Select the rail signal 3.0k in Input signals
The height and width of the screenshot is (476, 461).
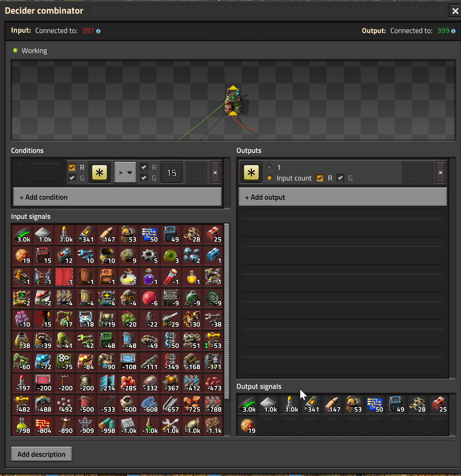coord(22,234)
